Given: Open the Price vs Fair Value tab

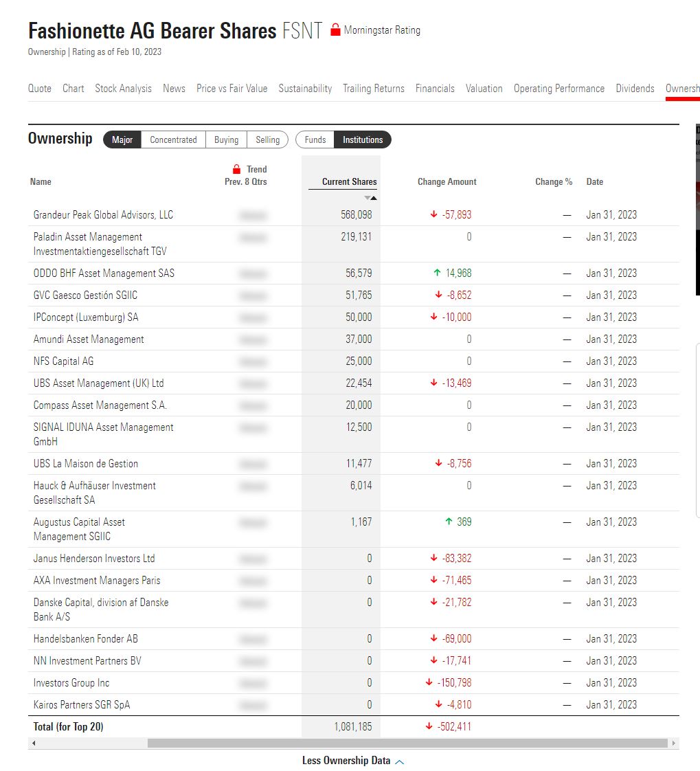Looking at the screenshot, I should [232, 89].
